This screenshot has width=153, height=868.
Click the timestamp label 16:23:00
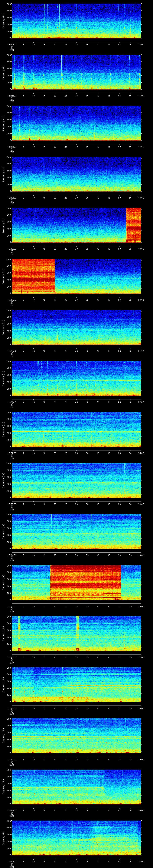pyautogui.click(x=12, y=504)
